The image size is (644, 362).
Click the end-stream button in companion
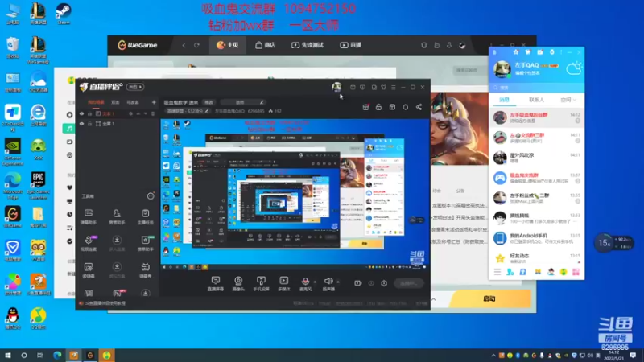[409, 283]
